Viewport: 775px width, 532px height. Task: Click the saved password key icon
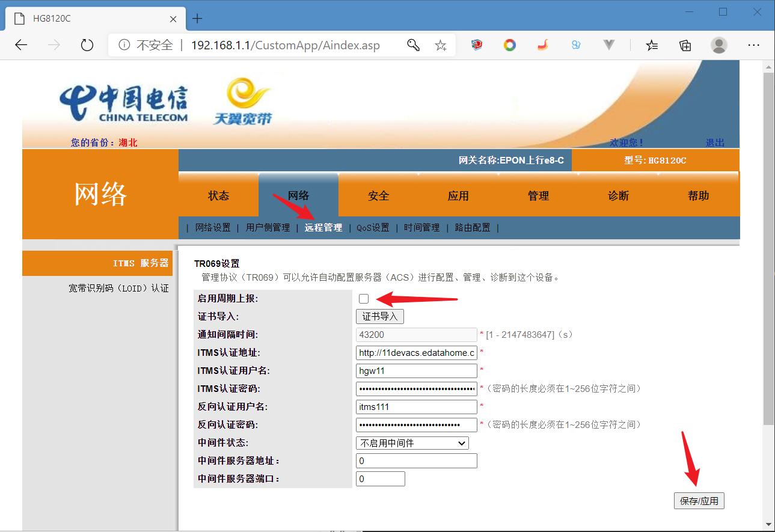coord(413,44)
